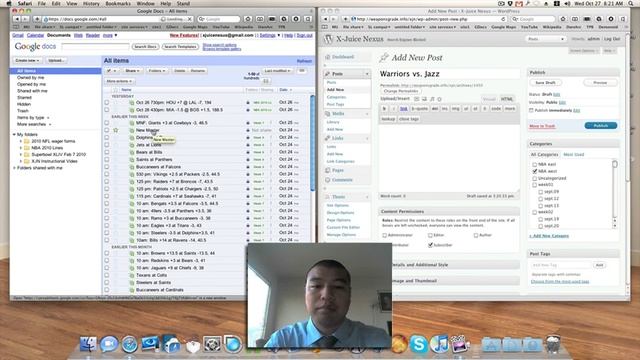Screen dimensions: 640x360
Task: Click the pushpin icon beside Add New Post
Action: [384, 58]
